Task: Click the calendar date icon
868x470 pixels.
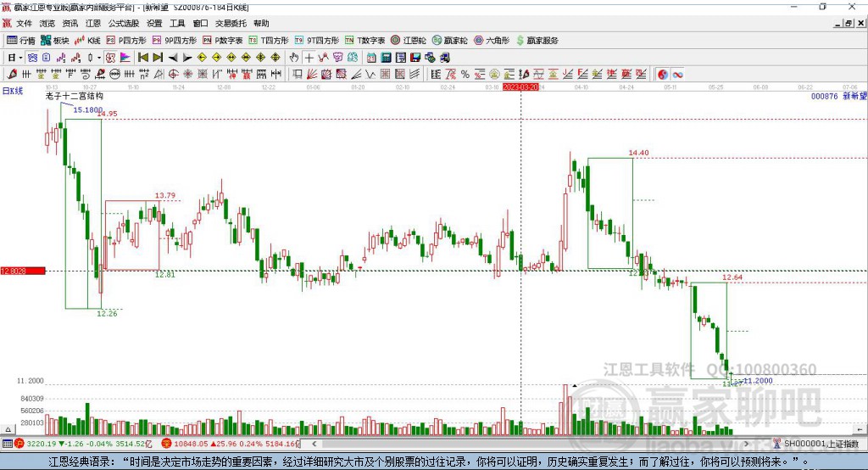Action: pos(371,58)
